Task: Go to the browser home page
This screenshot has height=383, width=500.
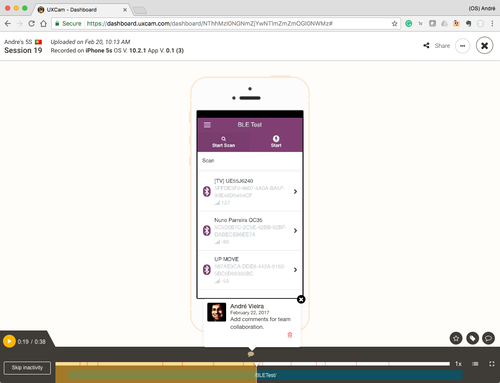Action: tap(44, 24)
